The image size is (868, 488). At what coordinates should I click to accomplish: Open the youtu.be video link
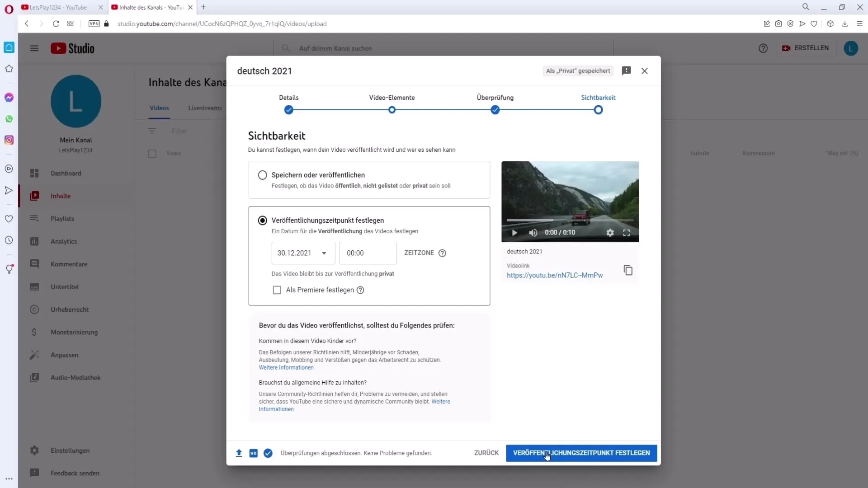pyautogui.click(x=555, y=275)
